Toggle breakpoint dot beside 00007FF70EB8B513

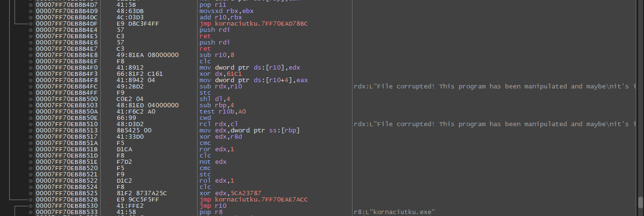coord(31,130)
